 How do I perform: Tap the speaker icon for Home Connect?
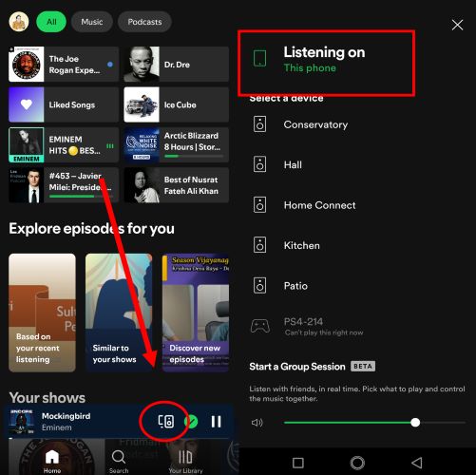[x=259, y=205]
